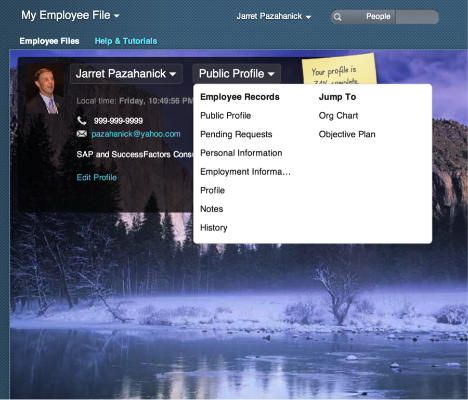Open Notes from Employee Records list
The image size is (468, 400).
[211, 209]
